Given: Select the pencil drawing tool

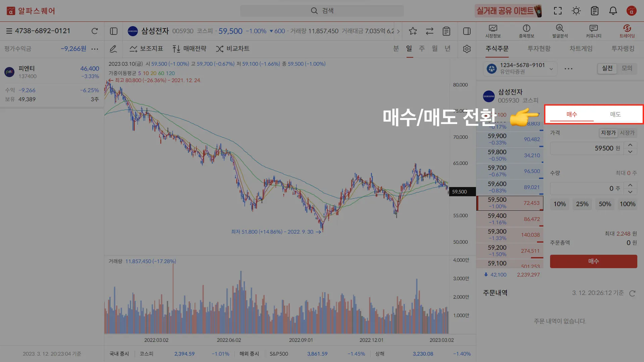Looking at the screenshot, I should tap(113, 49).
